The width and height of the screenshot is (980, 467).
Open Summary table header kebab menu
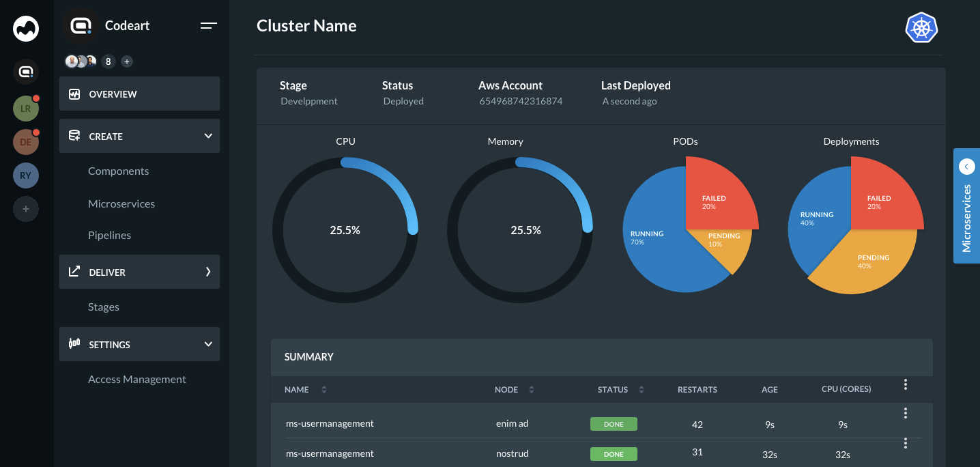[x=906, y=384]
